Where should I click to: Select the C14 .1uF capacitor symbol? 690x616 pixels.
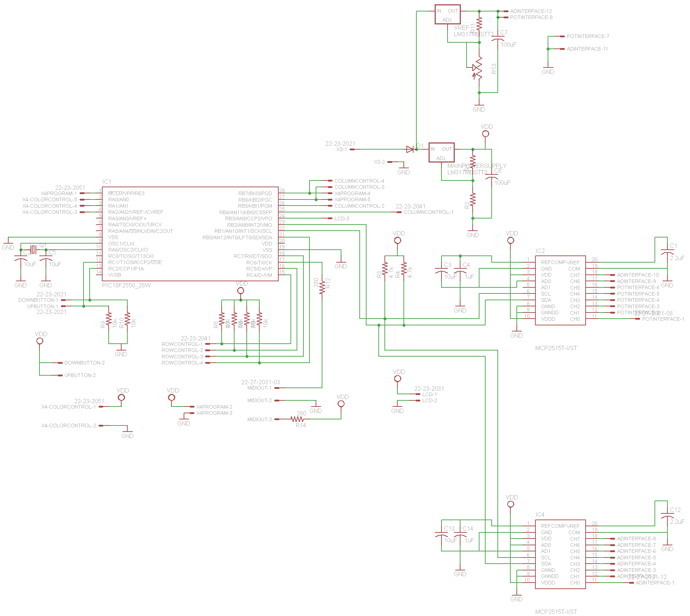[460, 534]
